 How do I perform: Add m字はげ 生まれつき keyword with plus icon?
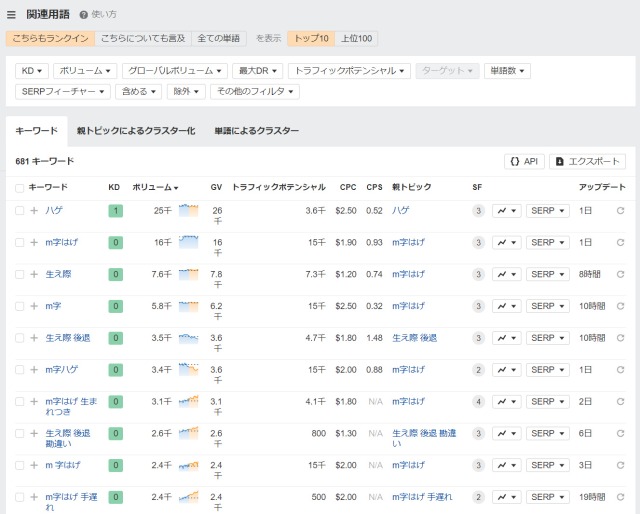pyautogui.click(x=34, y=402)
